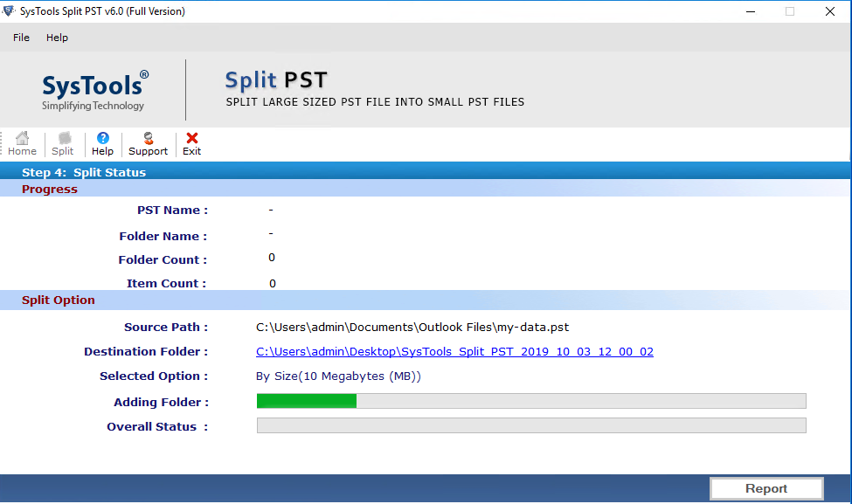Click the SysTools app icon in title bar

pyautogui.click(x=9, y=10)
